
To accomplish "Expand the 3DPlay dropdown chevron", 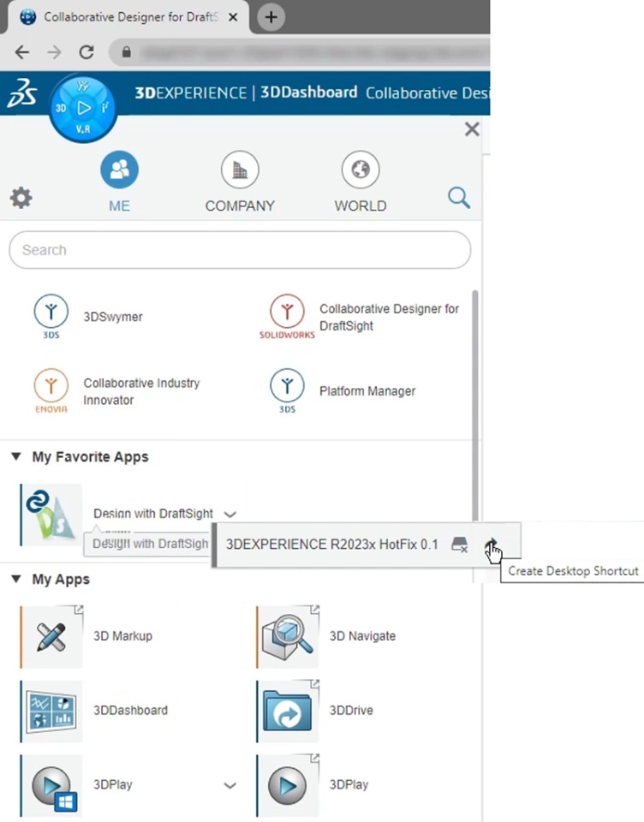I will coord(230,785).
